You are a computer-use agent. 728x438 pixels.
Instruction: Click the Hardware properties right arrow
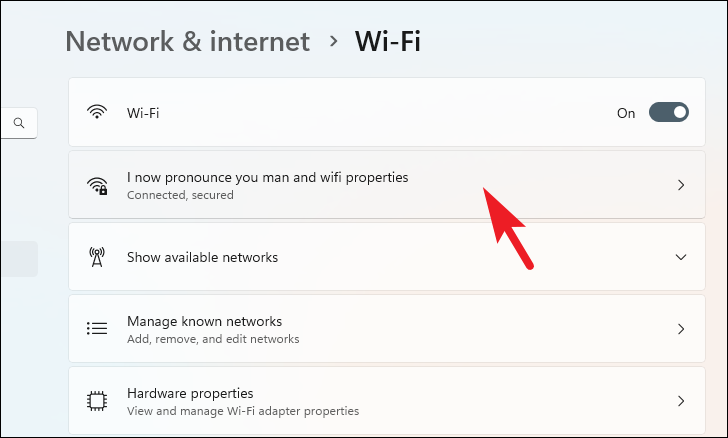tap(681, 401)
